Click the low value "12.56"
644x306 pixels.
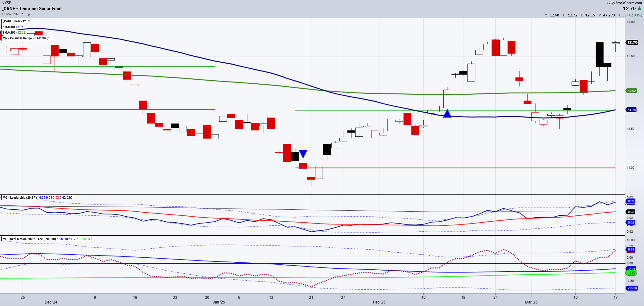tap(590, 15)
